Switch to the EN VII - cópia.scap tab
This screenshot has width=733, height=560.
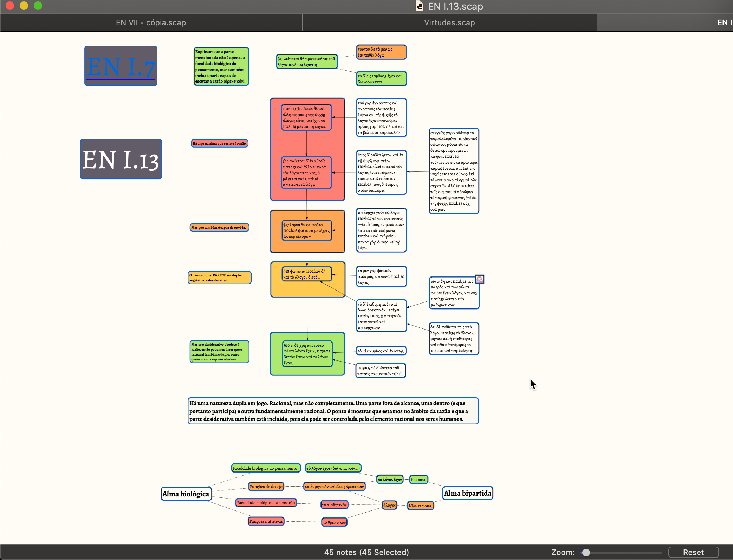click(x=151, y=22)
